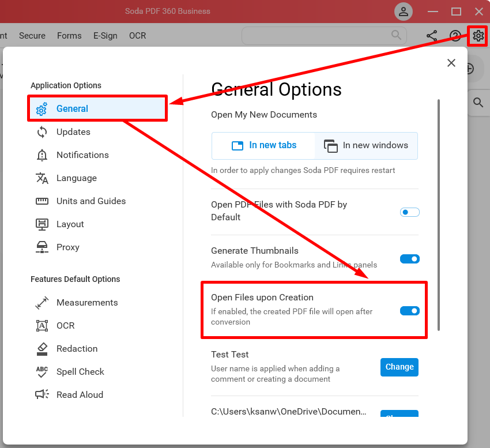Open Read Aloud default options
This screenshot has width=490, height=448.
(80, 395)
